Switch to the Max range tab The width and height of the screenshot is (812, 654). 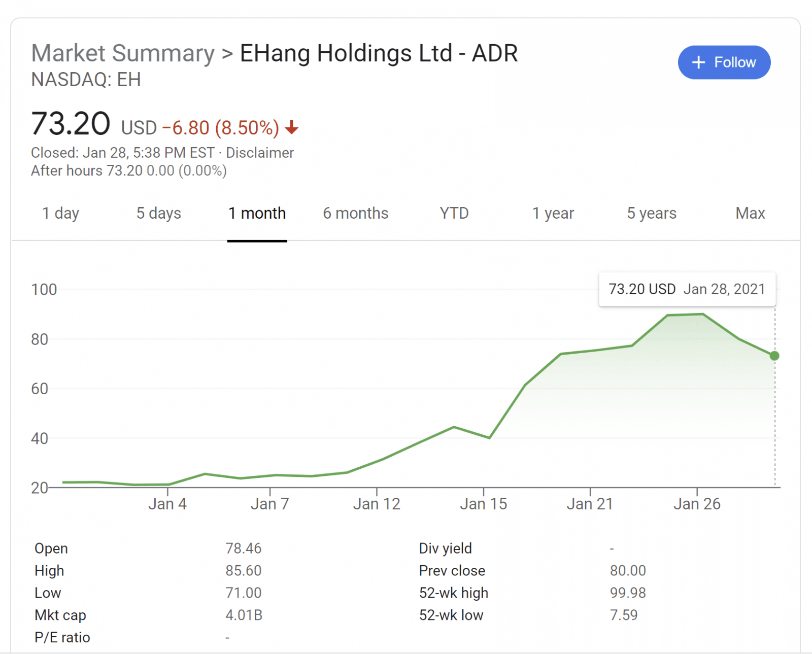click(x=750, y=213)
